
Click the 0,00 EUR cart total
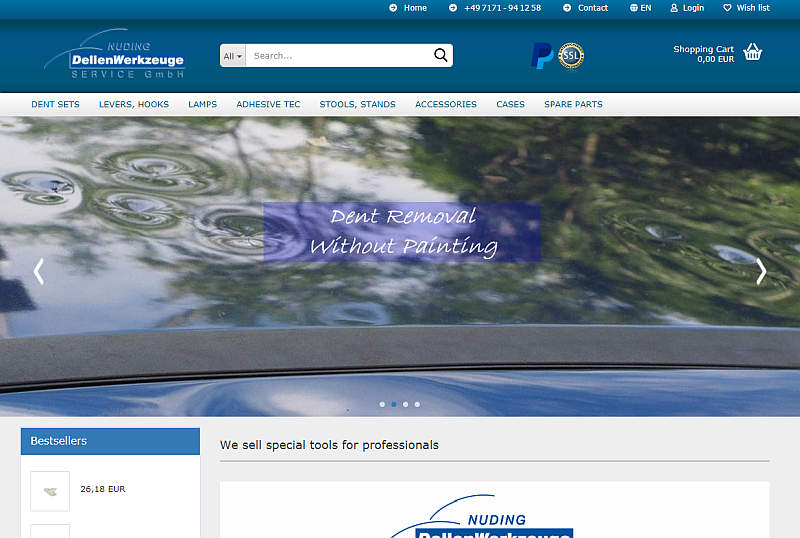(716, 59)
